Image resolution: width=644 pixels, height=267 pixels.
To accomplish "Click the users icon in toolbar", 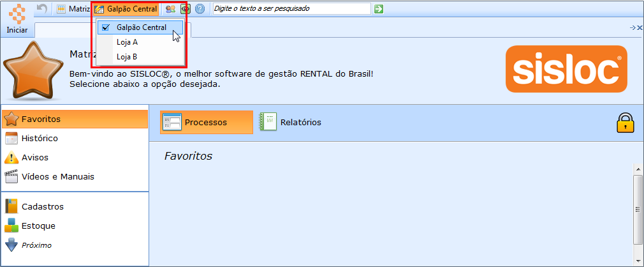I will point(170,9).
